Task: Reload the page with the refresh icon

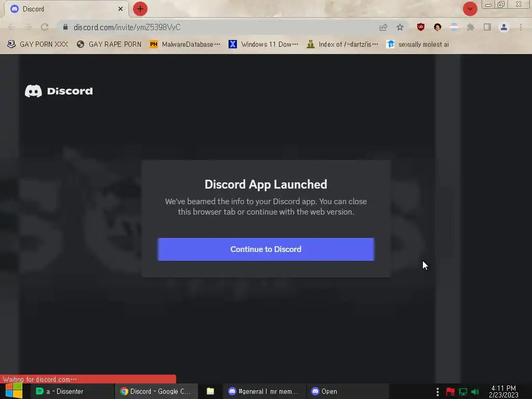Action: (45, 27)
